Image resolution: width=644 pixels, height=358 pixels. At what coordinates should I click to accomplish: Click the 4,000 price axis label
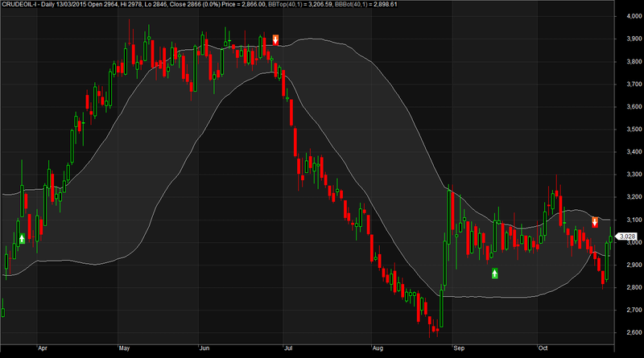tap(634, 16)
